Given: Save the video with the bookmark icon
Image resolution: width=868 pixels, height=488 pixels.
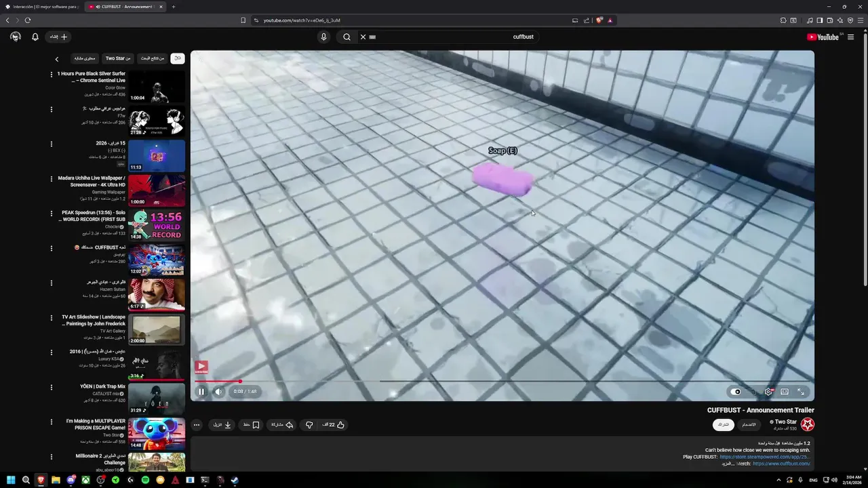Looking at the screenshot, I should (252, 425).
